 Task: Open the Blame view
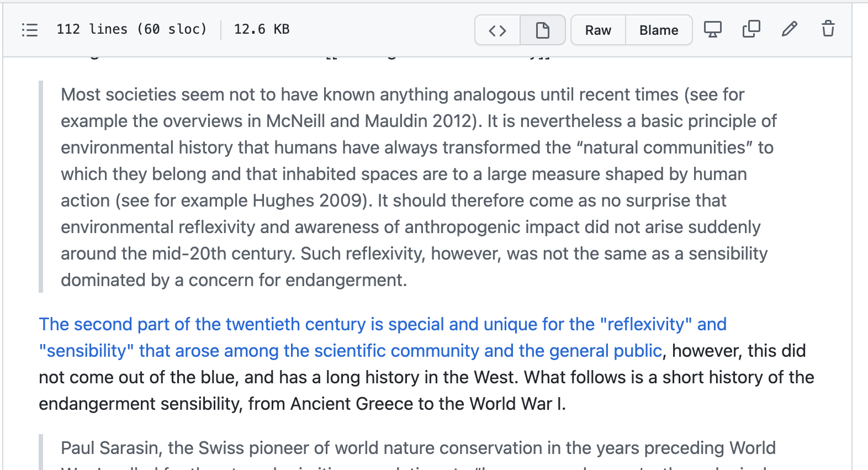pos(659,30)
